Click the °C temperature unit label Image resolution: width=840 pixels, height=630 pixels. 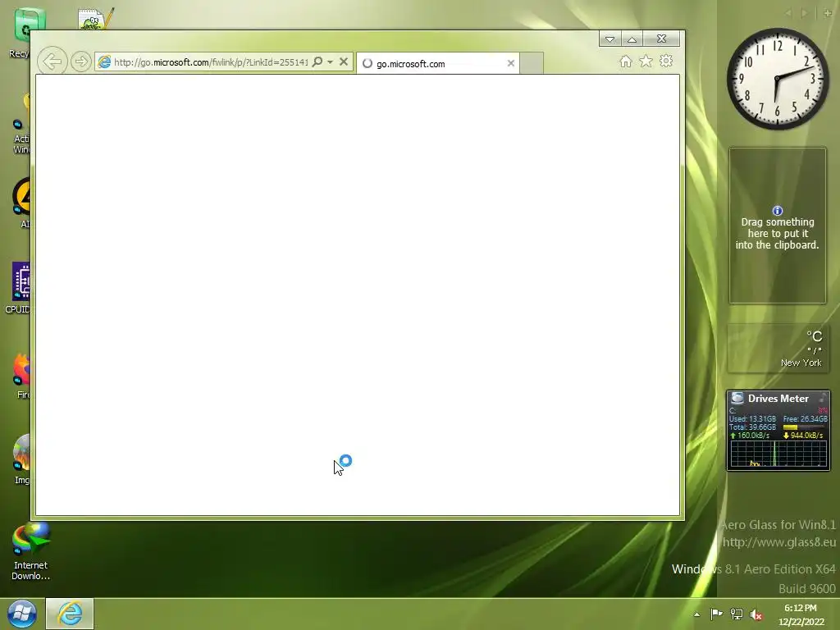815,336
